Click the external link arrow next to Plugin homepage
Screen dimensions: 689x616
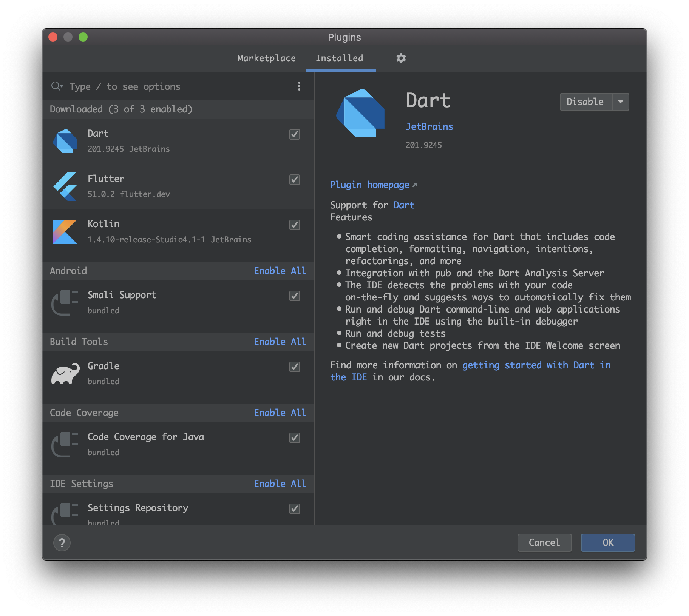[x=415, y=185]
